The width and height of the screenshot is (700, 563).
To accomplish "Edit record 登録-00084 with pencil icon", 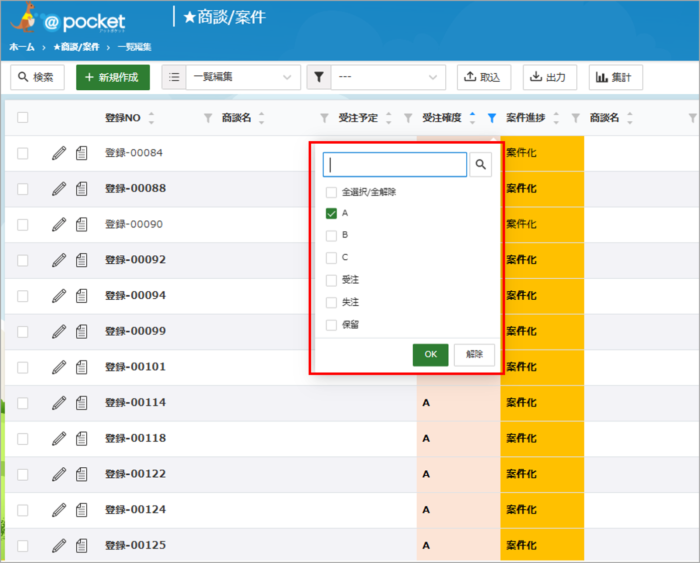I will coord(59,153).
